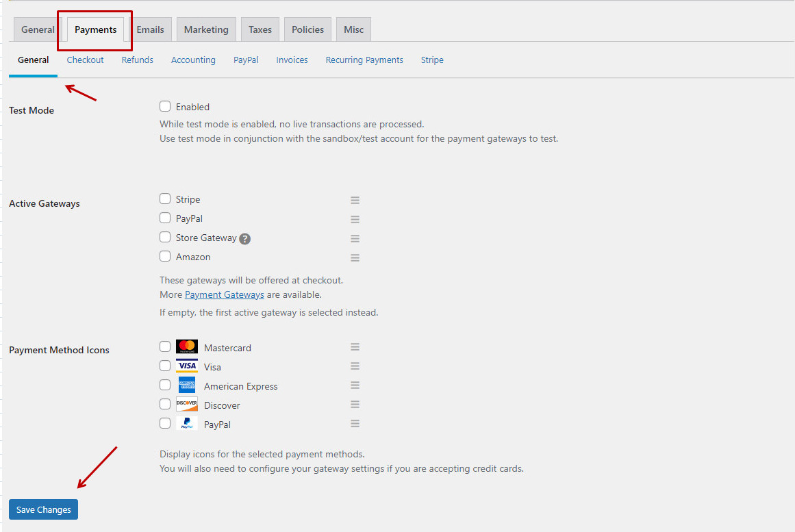Image resolution: width=795 pixels, height=532 pixels.
Task: Open the Refunds sub-section
Action: (138, 60)
